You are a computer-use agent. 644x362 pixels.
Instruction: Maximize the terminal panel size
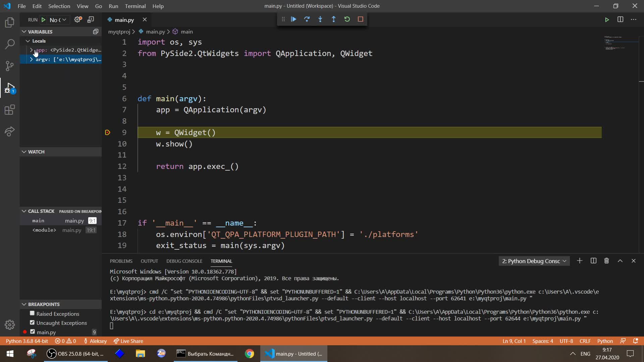[x=620, y=261]
